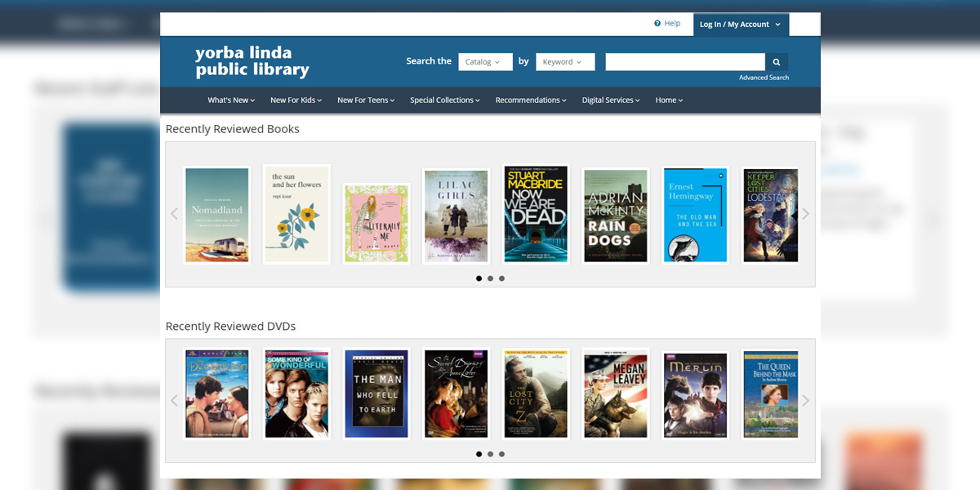Click into the catalog search text field
980x490 pixels.
pos(685,62)
